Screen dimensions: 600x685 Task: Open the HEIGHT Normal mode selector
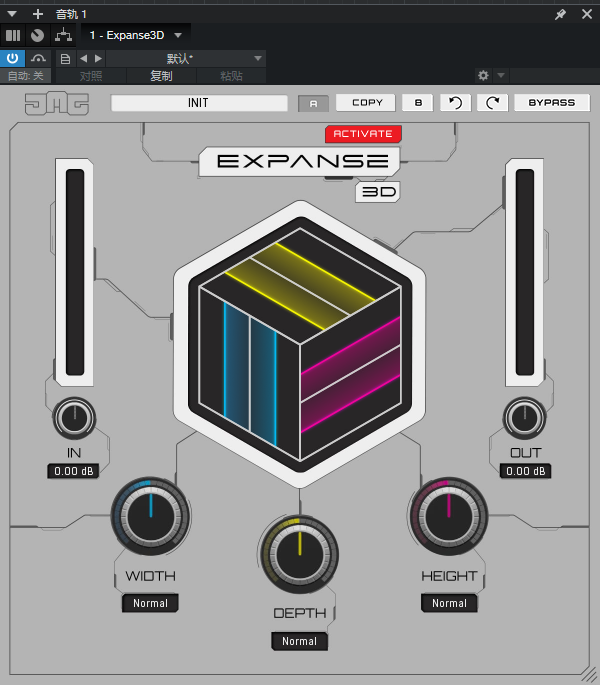click(x=449, y=603)
